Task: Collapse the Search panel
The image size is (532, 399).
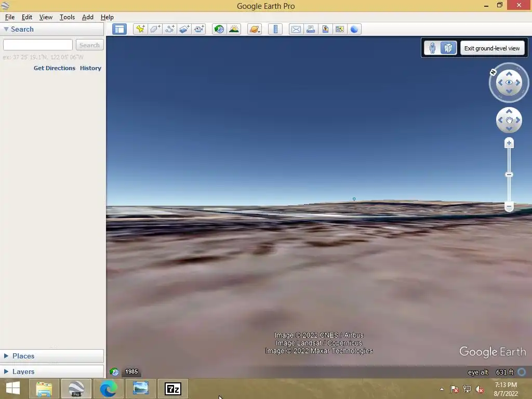Action: click(x=6, y=29)
